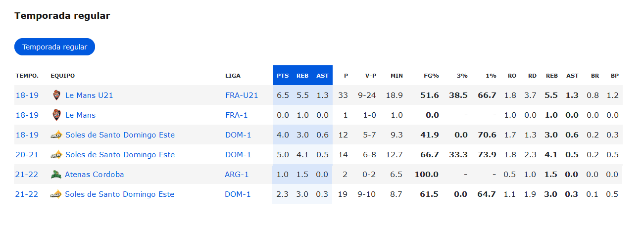
Task: Open the Le Mans U21 team link
Action: [x=89, y=95]
